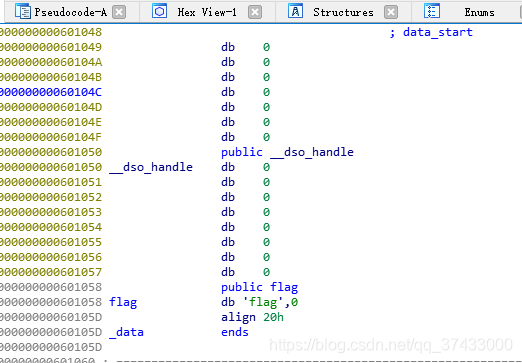Click db 0 at address 601054

pyautogui.click(x=245, y=227)
